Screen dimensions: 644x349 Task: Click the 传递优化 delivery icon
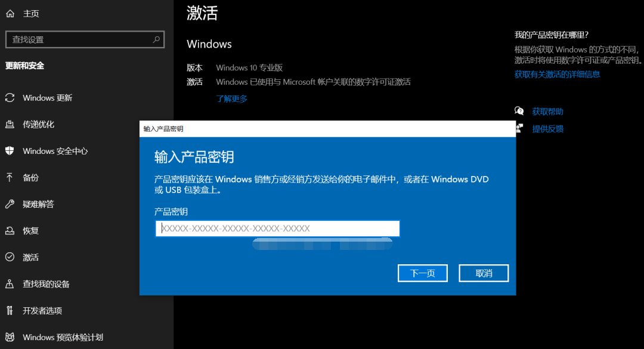pos(10,124)
